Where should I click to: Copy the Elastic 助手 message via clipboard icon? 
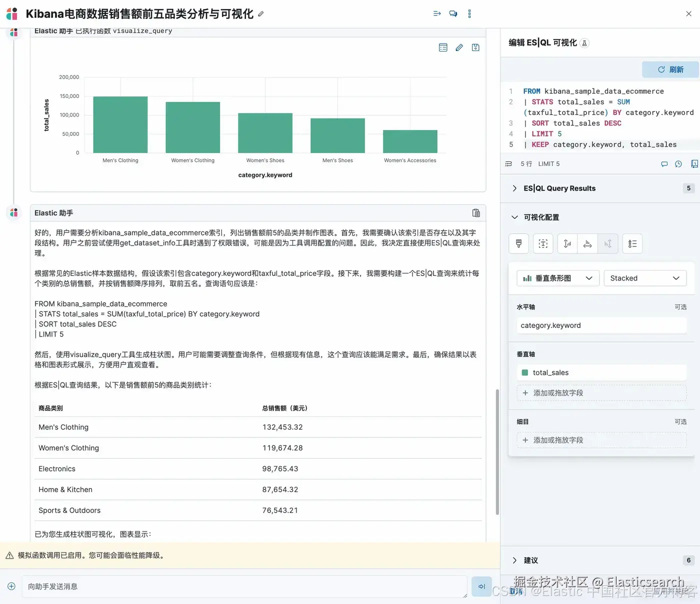click(x=476, y=213)
